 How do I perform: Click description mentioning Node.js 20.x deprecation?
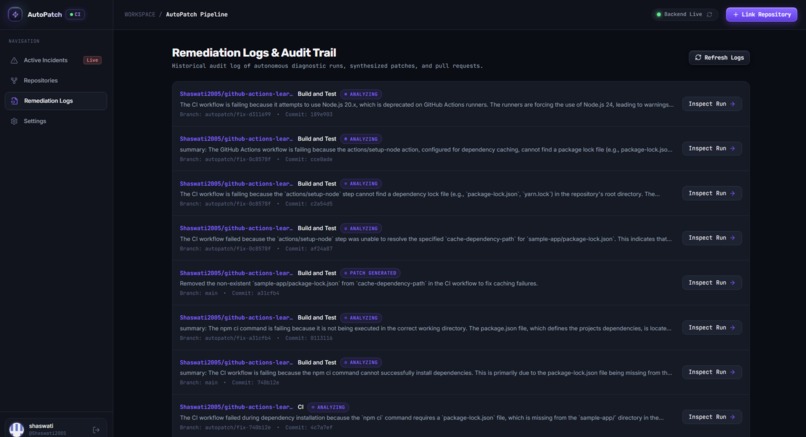tap(426, 104)
